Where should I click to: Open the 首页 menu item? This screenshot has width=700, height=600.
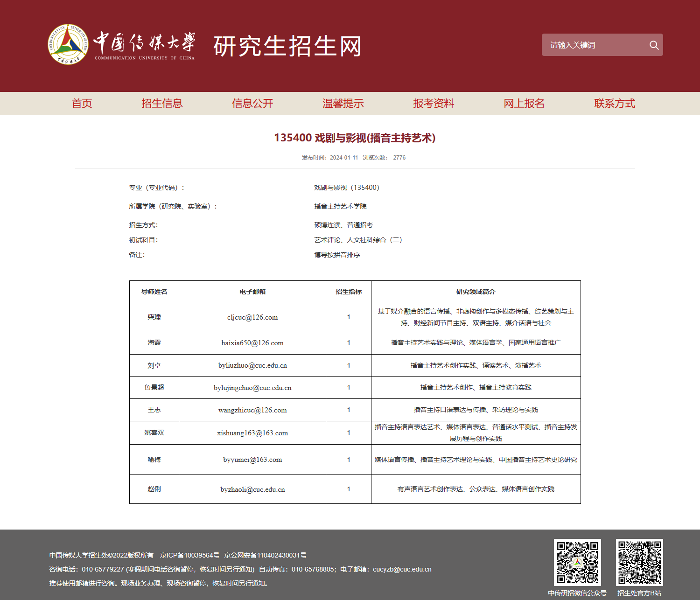click(x=82, y=104)
